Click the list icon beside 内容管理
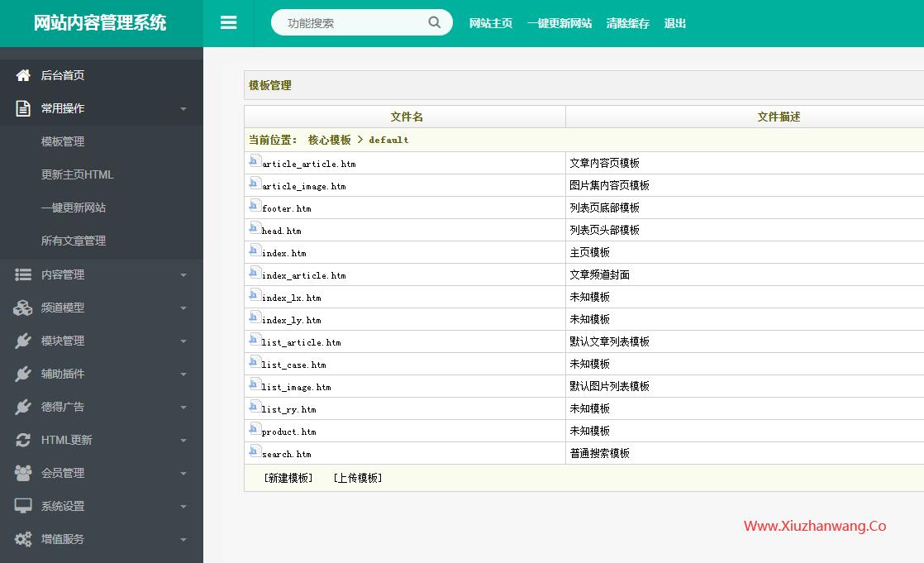 [x=22, y=274]
